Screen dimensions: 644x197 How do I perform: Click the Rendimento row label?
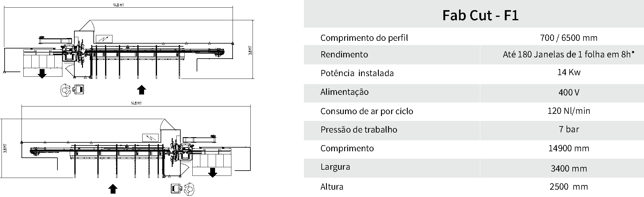344,54
